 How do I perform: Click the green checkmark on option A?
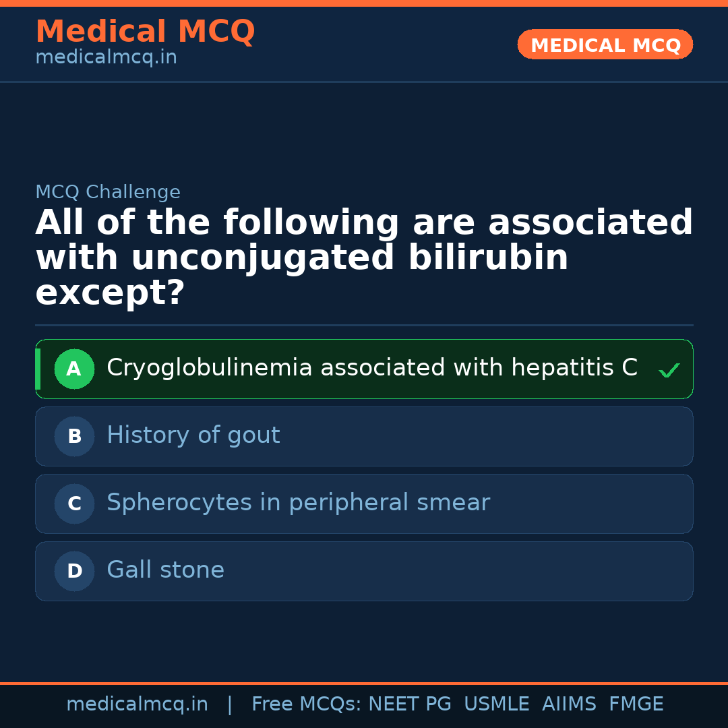point(669,370)
